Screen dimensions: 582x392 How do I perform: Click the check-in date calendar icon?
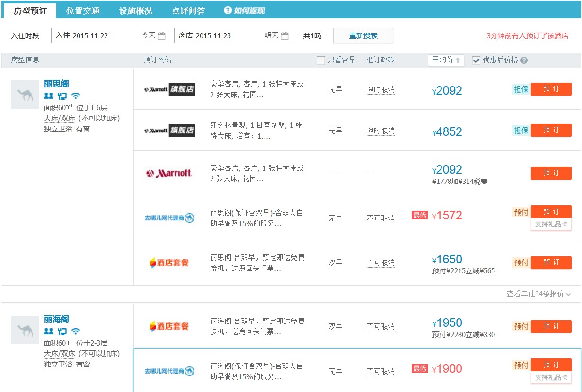click(161, 35)
